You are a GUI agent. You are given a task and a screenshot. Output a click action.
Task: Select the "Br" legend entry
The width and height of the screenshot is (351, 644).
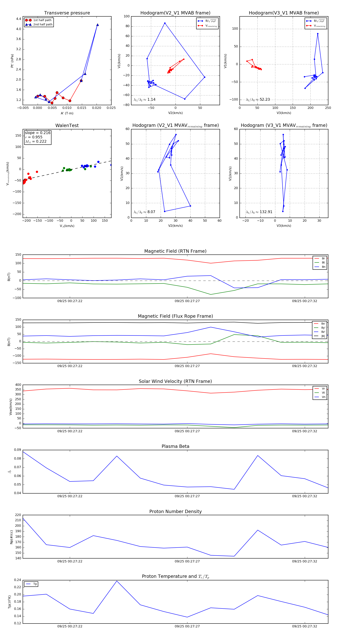pyautogui.click(x=320, y=259)
